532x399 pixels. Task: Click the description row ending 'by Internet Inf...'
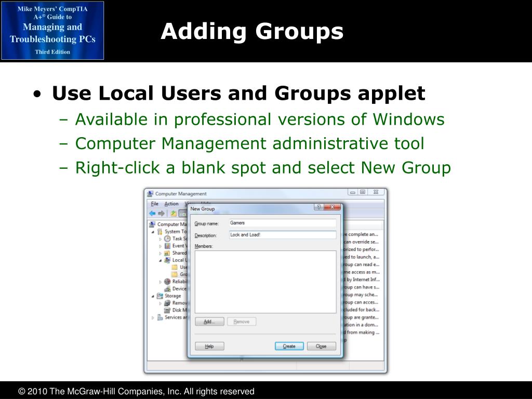(x=362, y=280)
